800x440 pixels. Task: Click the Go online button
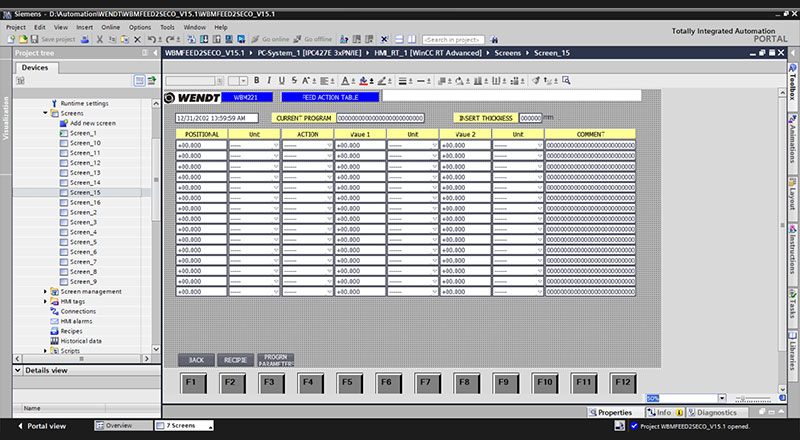270,39
